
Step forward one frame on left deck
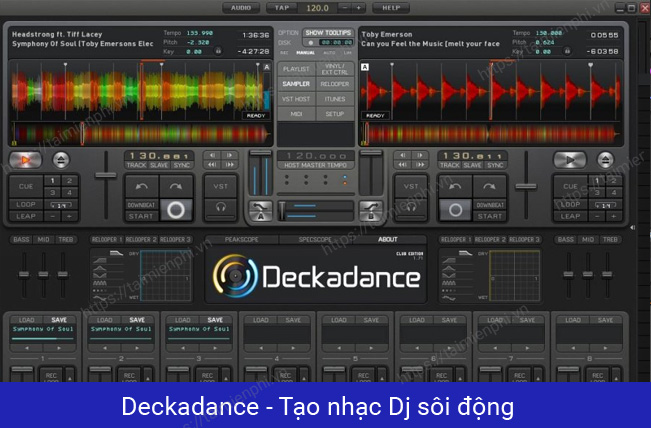point(229,155)
